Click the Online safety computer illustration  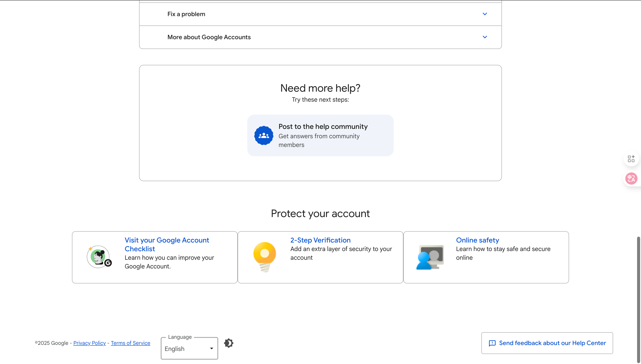pos(430,257)
